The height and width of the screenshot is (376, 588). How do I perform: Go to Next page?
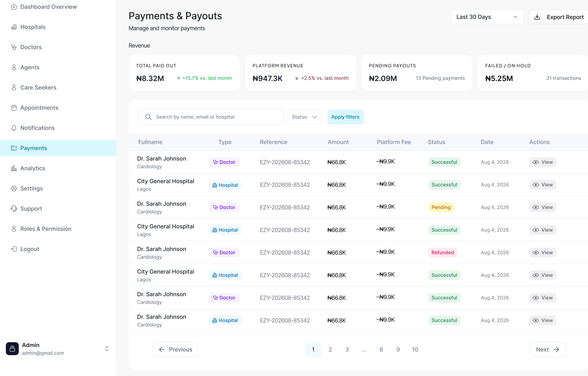pyautogui.click(x=548, y=349)
